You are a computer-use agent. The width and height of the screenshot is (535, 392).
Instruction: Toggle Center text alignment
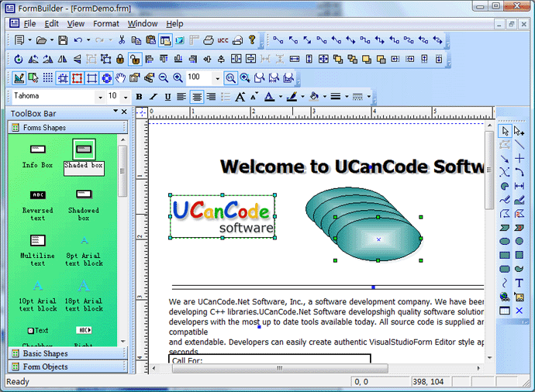196,97
